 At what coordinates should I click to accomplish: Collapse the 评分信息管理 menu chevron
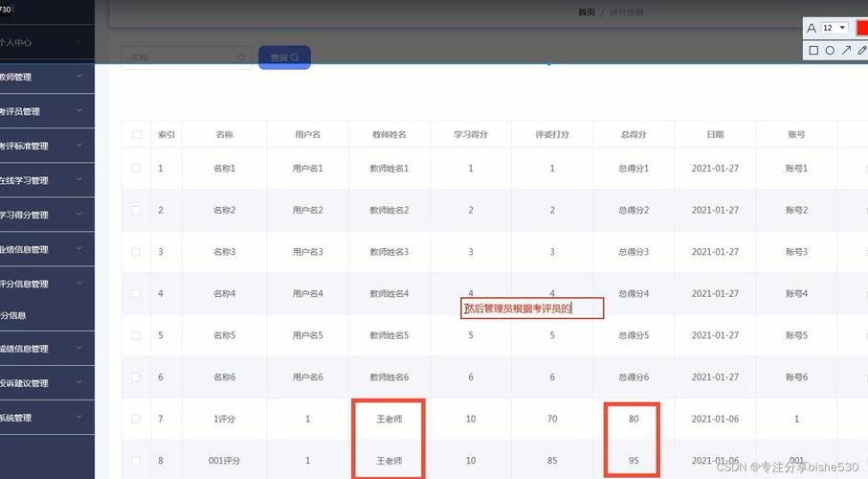pos(79,284)
